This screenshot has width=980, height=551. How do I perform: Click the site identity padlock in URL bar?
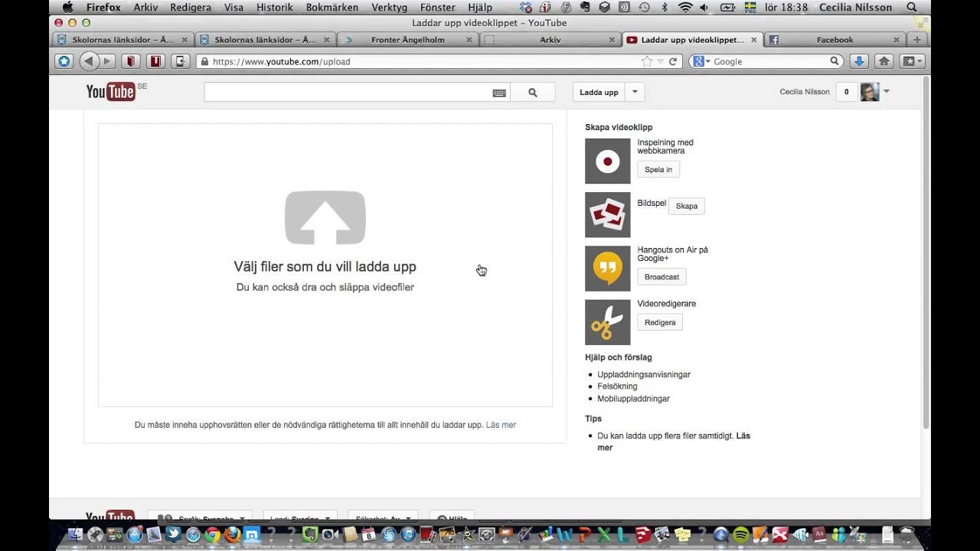(x=204, y=61)
